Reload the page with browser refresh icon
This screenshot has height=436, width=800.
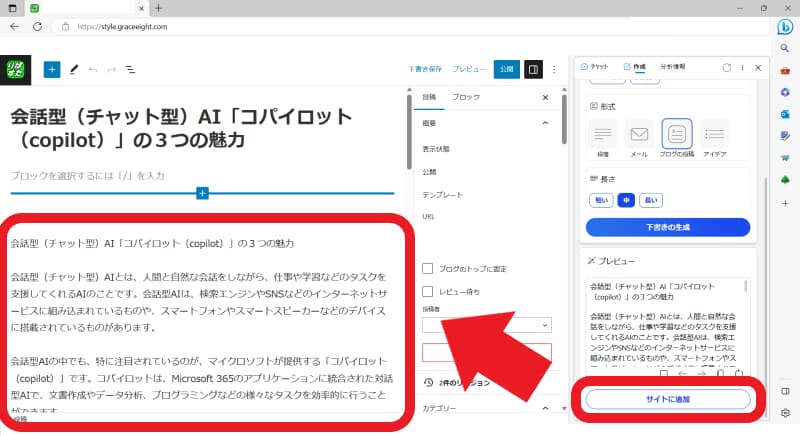37,27
